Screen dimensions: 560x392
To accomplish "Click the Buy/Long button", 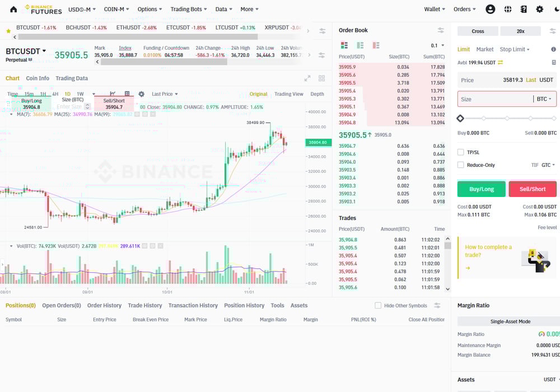I will (482, 189).
